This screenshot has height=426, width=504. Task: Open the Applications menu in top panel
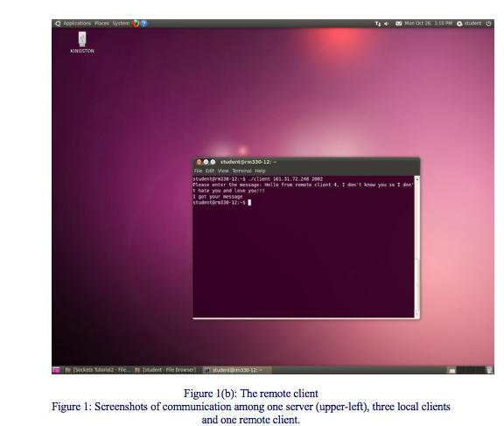77,23
